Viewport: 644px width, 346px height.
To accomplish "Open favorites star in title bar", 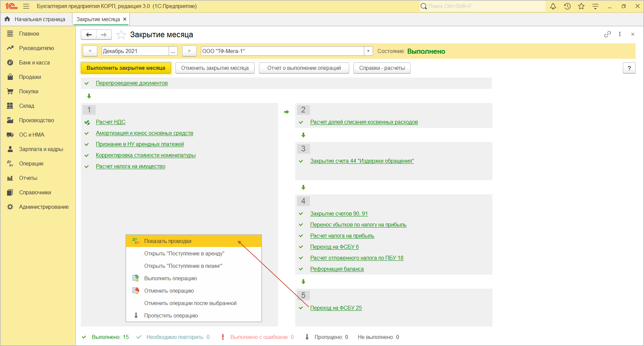I will coord(581,6).
